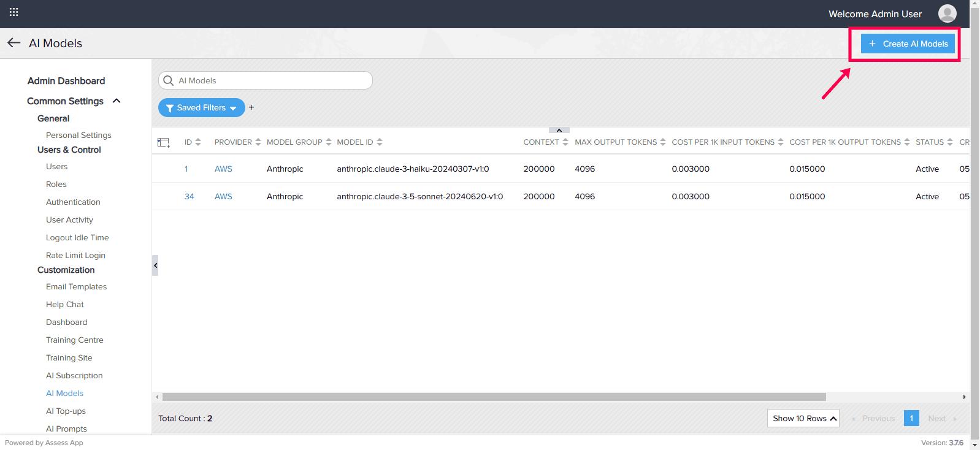Image resolution: width=980 pixels, height=450 pixels.
Task: Click the Active status in claude-3-haiku row
Action: 927,169
